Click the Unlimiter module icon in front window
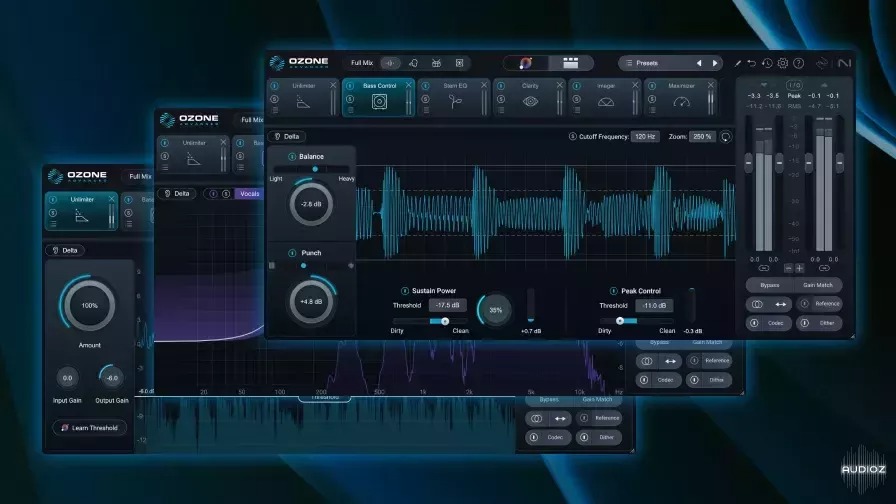 [x=303, y=102]
